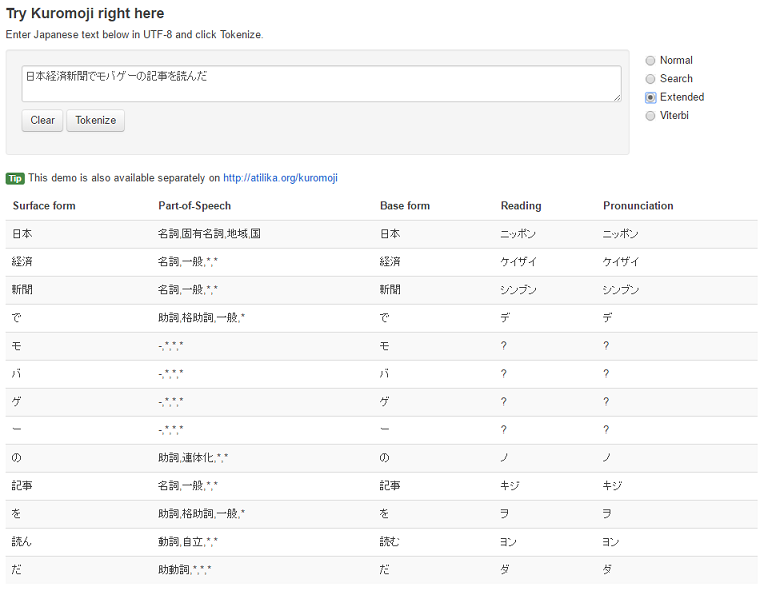Click surface form cell 新聞
Viewport: 767px width, 589px height.
[x=22, y=290]
